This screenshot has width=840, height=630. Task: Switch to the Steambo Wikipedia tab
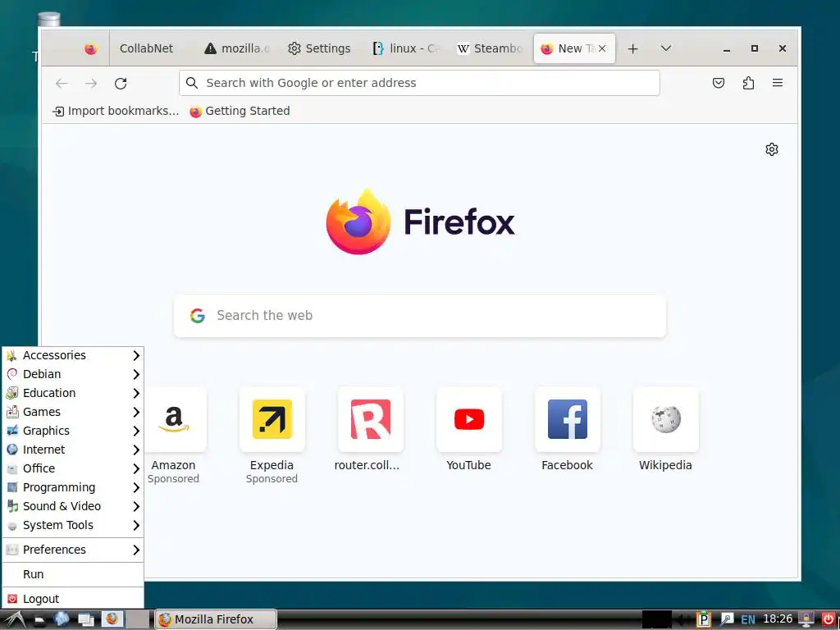pyautogui.click(x=489, y=48)
